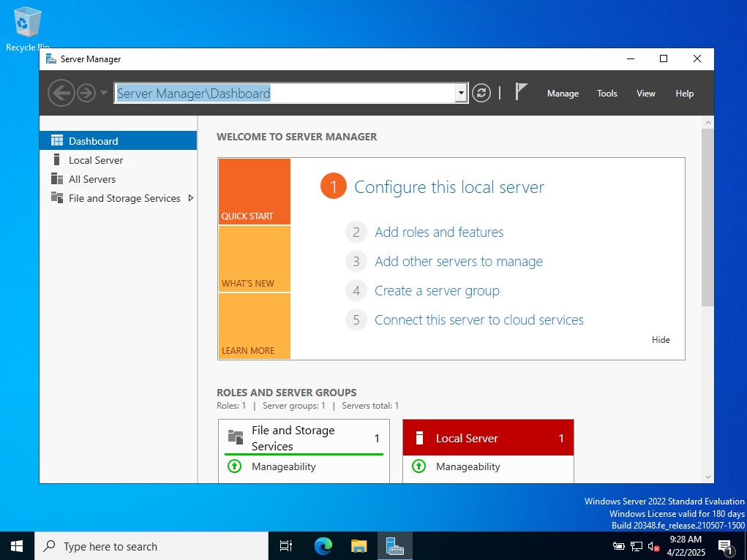Click the WELCOME TO SERVER MANAGER heading
The height and width of the screenshot is (560, 747).
296,137
